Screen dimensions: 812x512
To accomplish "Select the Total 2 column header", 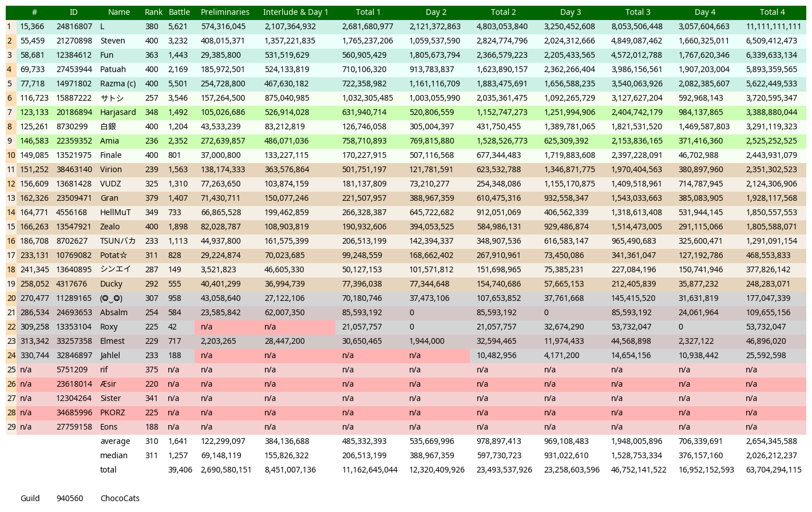I will click(x=503, y=12).
